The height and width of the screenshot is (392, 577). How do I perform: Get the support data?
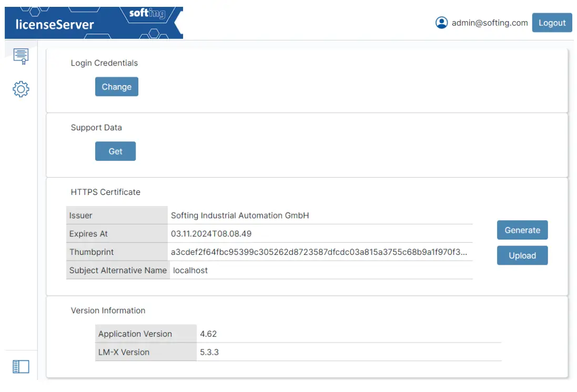[x=115, y=151]
